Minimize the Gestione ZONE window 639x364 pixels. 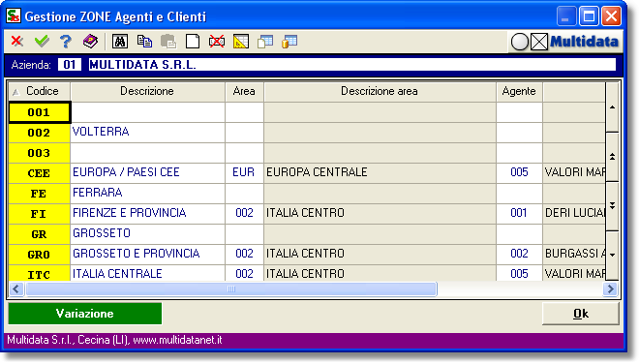tap(565, 16)
